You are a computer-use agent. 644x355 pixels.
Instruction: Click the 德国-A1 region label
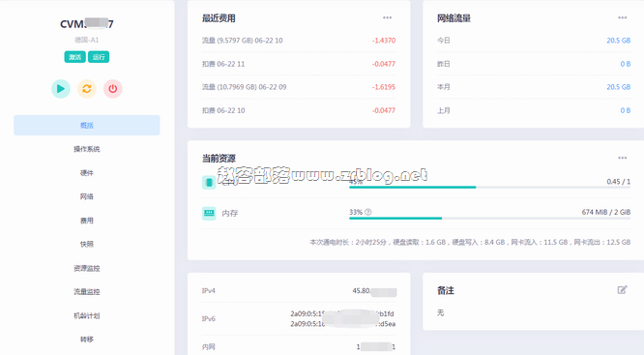87,40
